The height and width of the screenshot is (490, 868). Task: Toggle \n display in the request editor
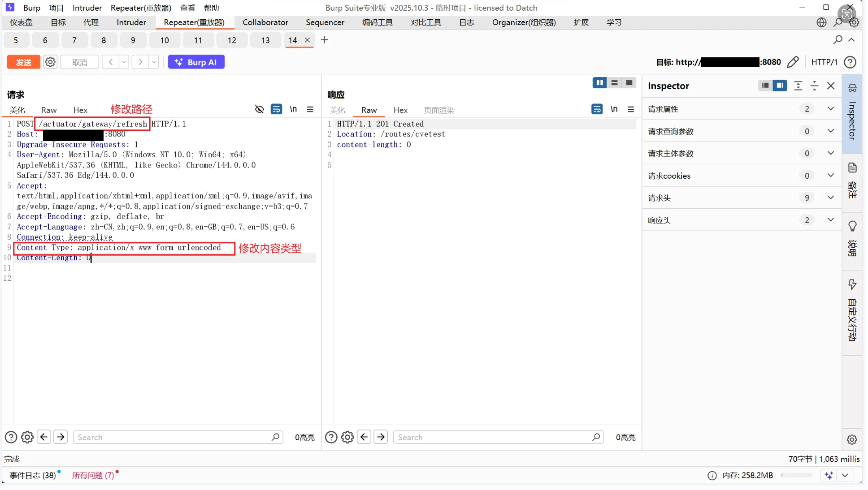pyautogui.click(x=293, y=109)
